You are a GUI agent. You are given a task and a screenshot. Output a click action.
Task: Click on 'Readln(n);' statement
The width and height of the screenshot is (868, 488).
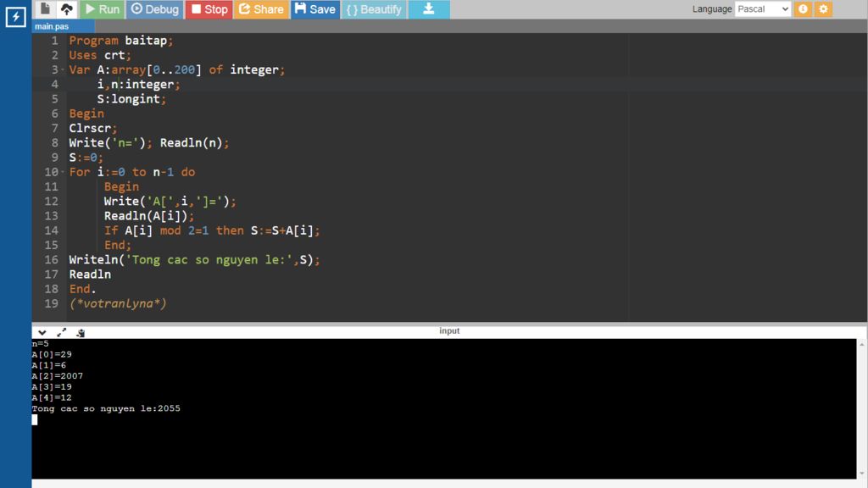click(194, 142)
